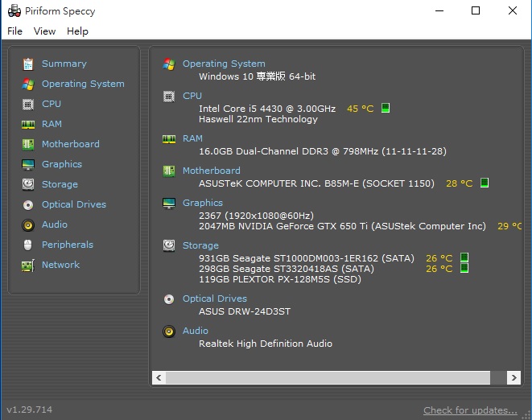Viewport: 532px width, 420px height.
Task: Click the PLEXTOR PX-128M5S SSD entry
Action: point(280,279)
